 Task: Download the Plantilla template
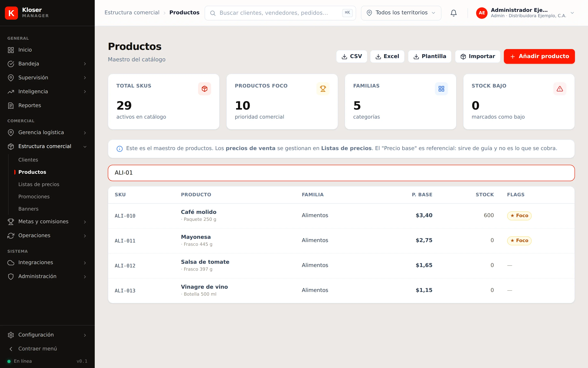point(430,56)
